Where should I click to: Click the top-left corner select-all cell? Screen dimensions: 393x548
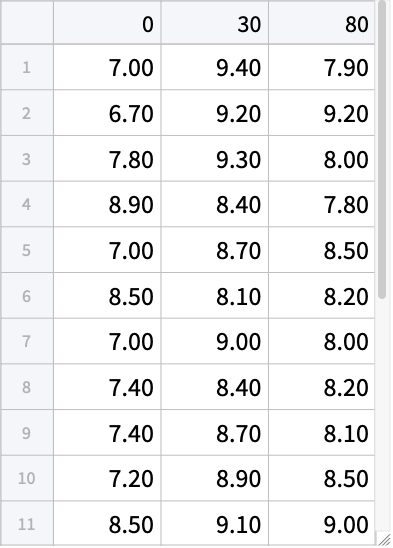27,23
